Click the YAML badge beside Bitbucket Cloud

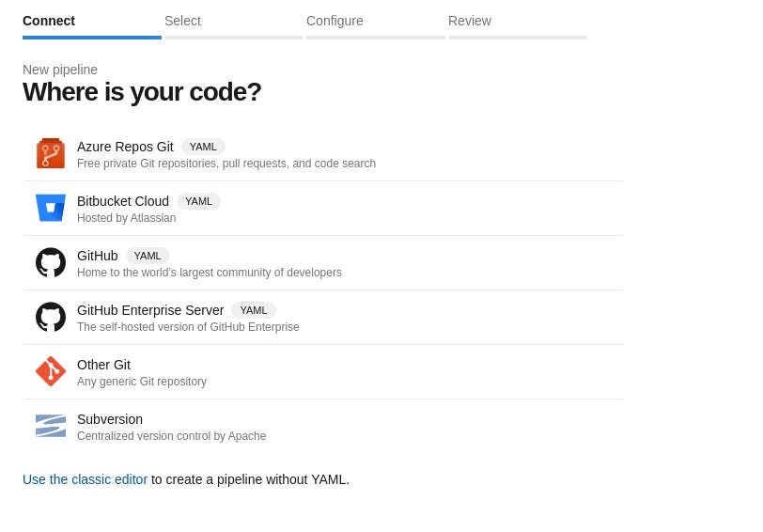198,201
